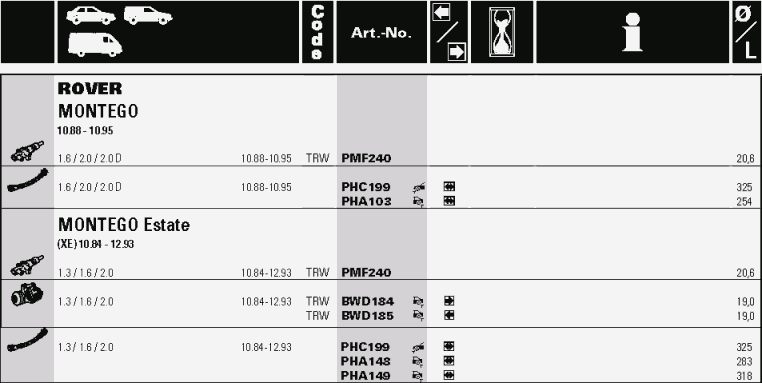The image size is (762, 383).
Task: Open article PHA103
Action: tap(366, 201)
